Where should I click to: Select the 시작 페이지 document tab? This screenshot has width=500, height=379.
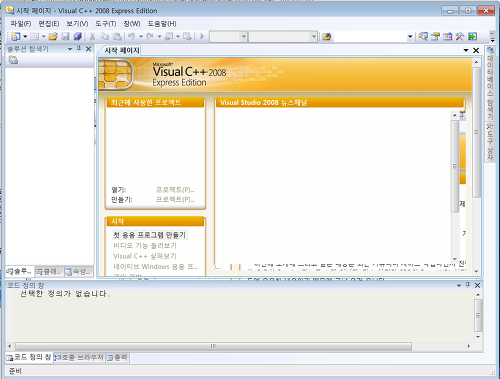point(122,50)
